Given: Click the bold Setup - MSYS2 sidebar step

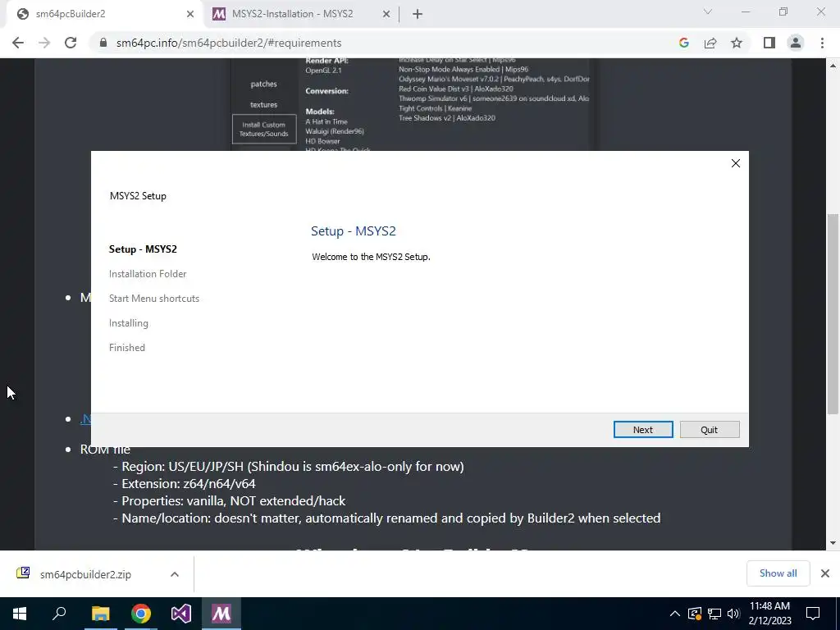Looking at the screenshot, I should tap(143, 249).
